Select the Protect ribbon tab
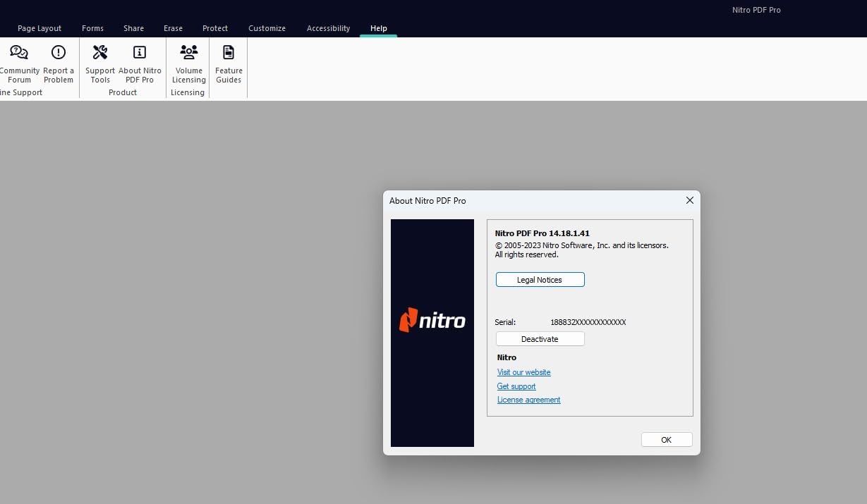 point(214,28)
